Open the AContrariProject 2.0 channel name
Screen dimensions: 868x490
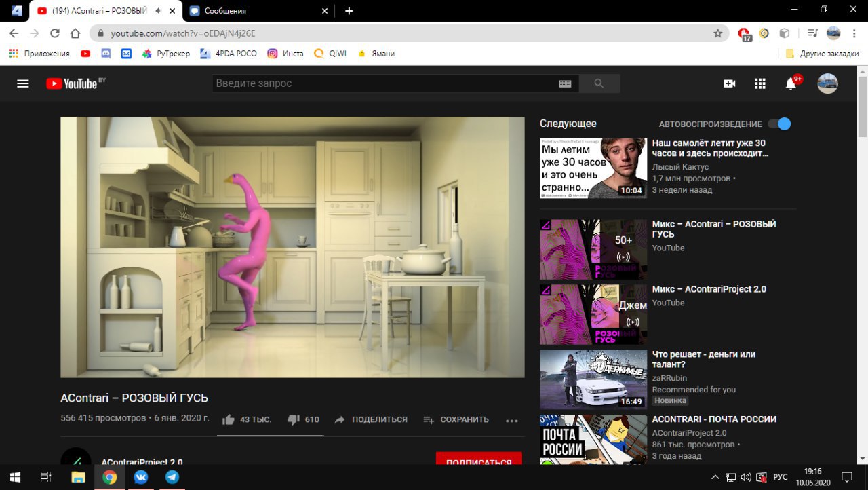[142, 462]
